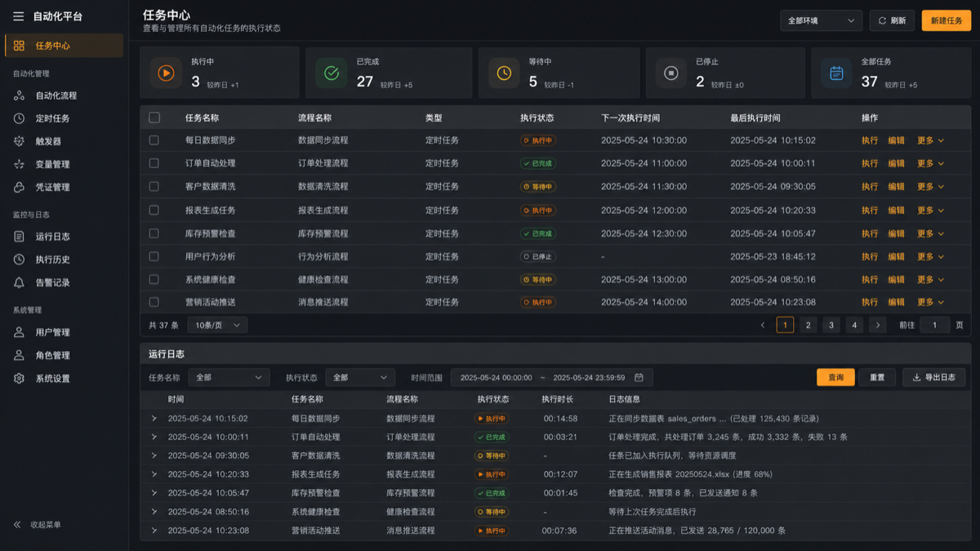The height and width of the screenshot is (551, 980).
Task: Click the 凭证管理 sidebar icon
Action: (x=19, y=187)
